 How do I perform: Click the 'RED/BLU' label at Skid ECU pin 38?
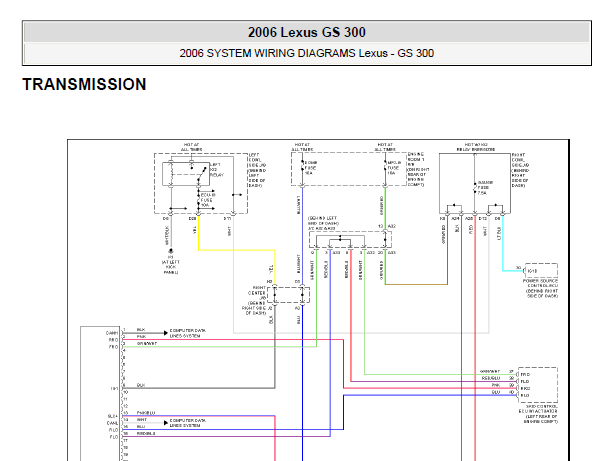(x=491, y=378)
